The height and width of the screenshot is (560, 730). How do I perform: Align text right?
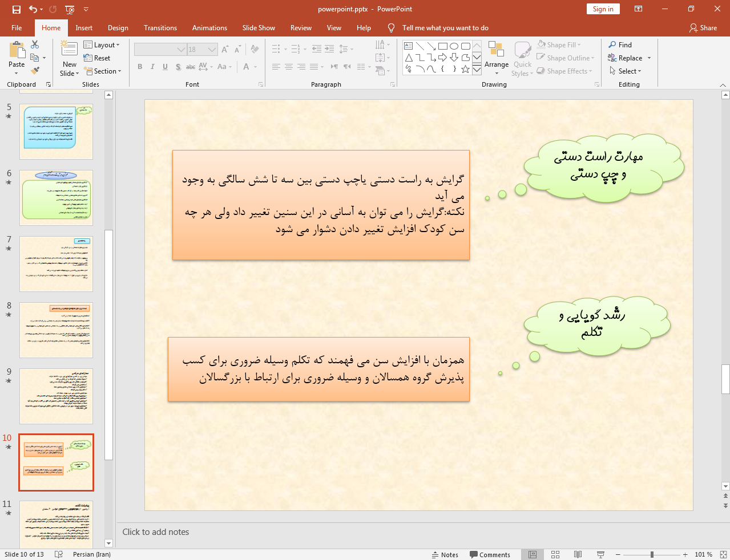point(301,67)
